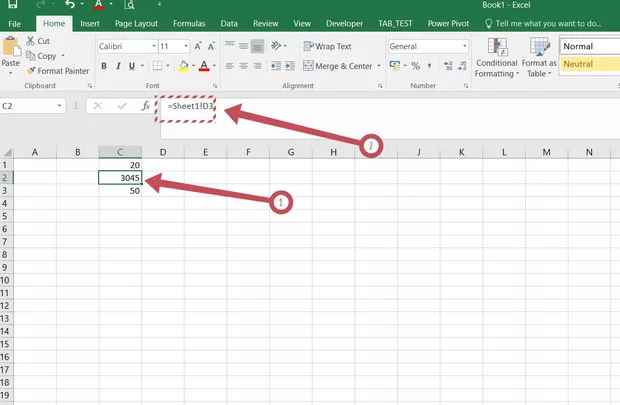This screenshot has height=405, width=620.
Task: Click Merge & Center button
Action: (337, 66)
